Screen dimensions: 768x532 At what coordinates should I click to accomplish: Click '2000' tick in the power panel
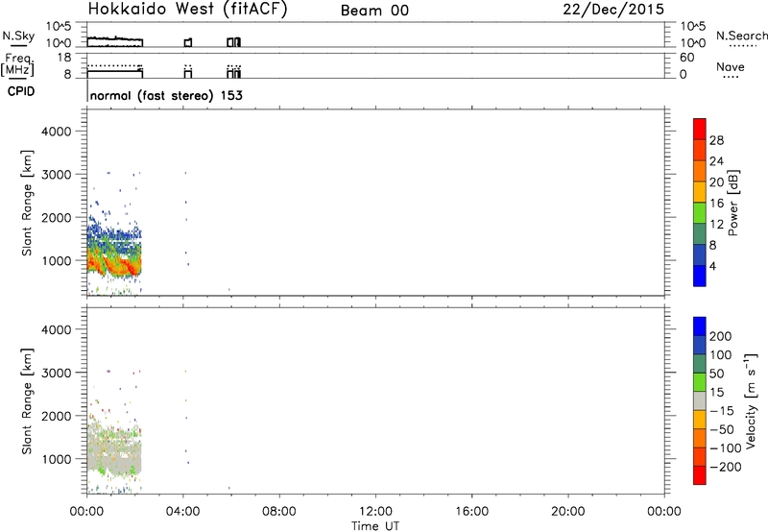56,217
